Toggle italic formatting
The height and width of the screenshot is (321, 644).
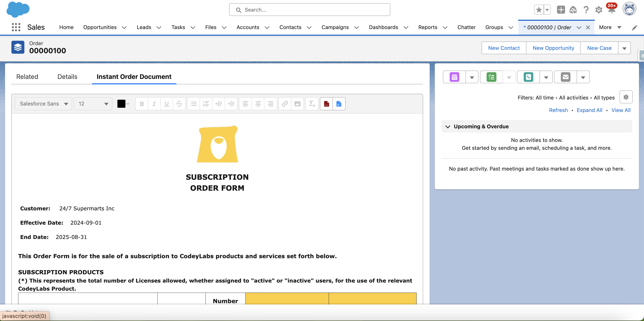[x=154, y=104]
